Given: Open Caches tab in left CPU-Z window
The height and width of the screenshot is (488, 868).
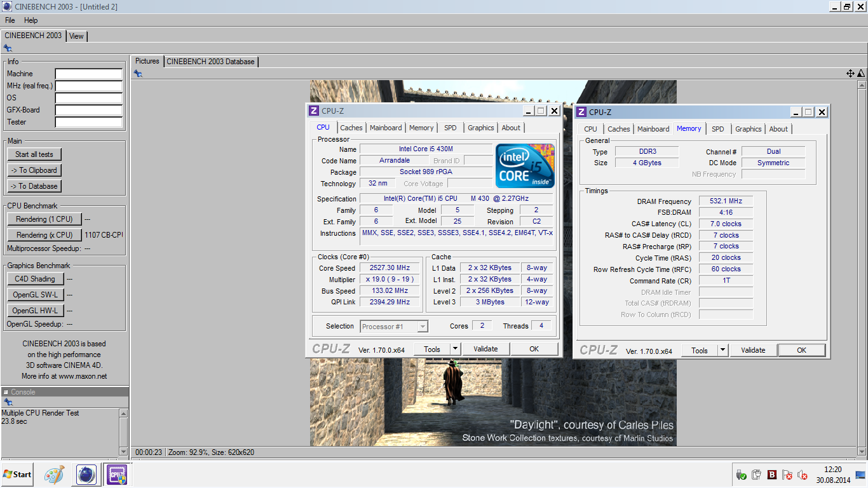Looking at the screenshot, I should pos(351,128).
